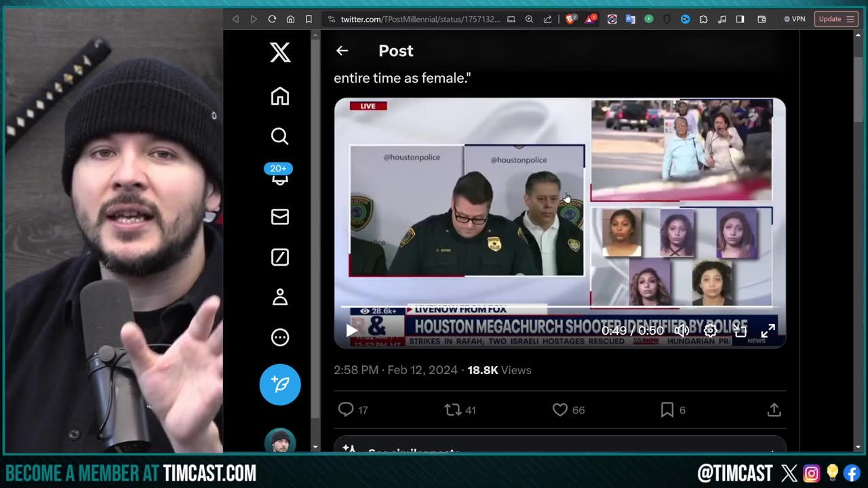The width and height of the screenshot is (868, 488).
Task: Open the Facebook icon in bottom banner
Action: point(852,473)
